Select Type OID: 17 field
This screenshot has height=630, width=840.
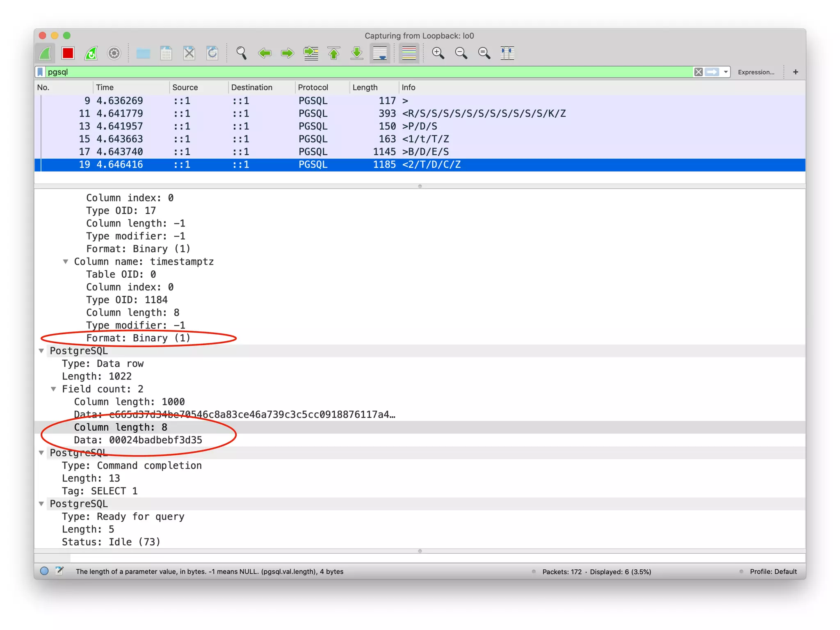tap(121, 210)
